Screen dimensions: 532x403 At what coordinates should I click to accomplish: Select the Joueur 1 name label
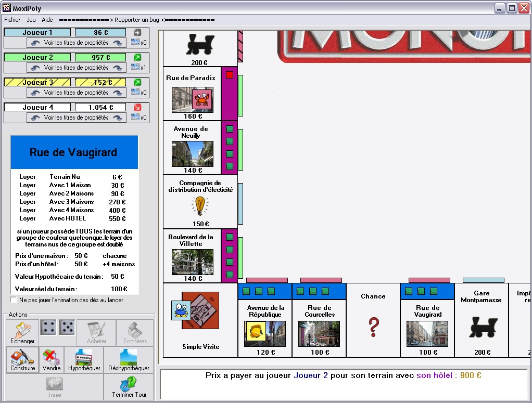pos(37,33)
